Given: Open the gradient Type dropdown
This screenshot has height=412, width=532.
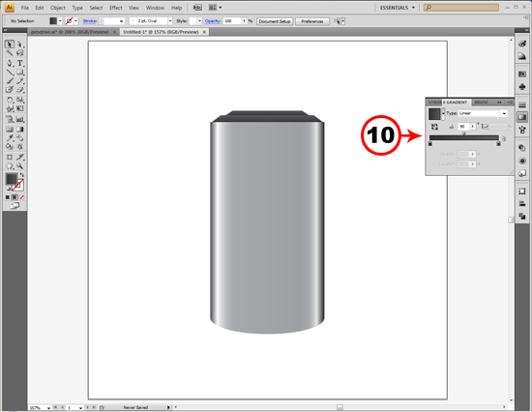Looking at the screenshot, I should pos(483,113).
